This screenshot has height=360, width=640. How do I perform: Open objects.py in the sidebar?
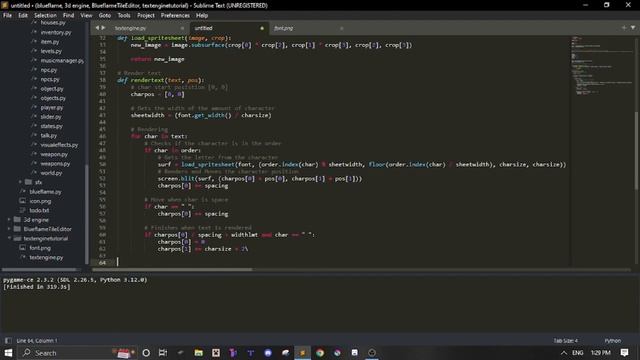53,98
